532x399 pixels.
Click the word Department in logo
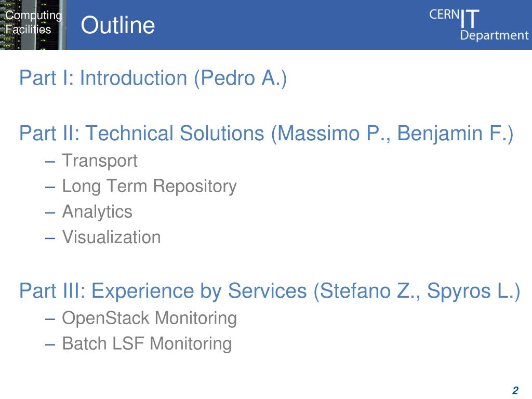495,35
